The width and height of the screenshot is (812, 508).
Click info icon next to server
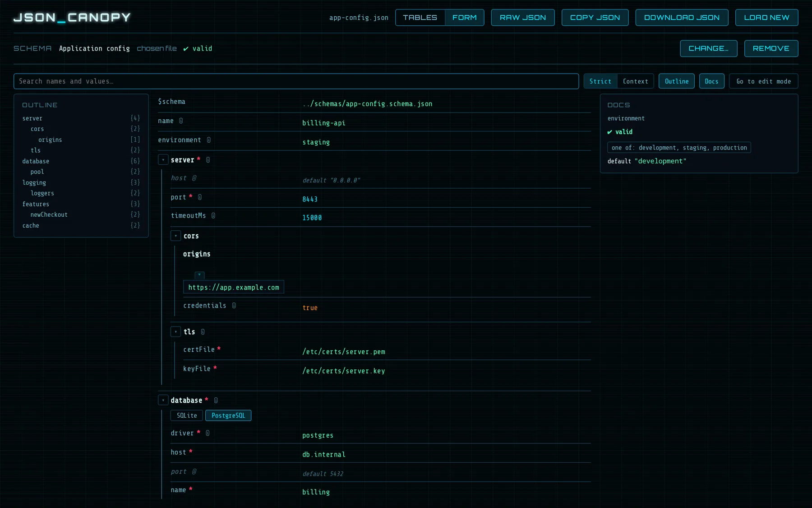(x=208, y=160)
